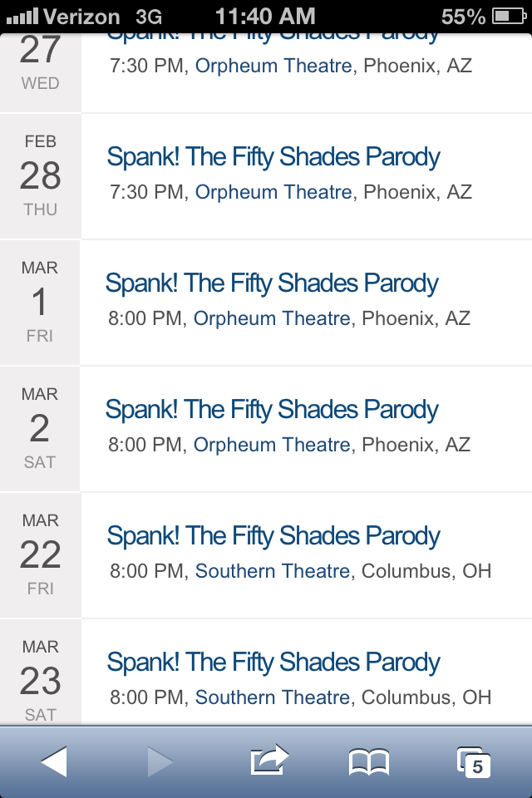Open the share action icon
Viewport: 532px width, 798px height.
click(x=269, y=760)
